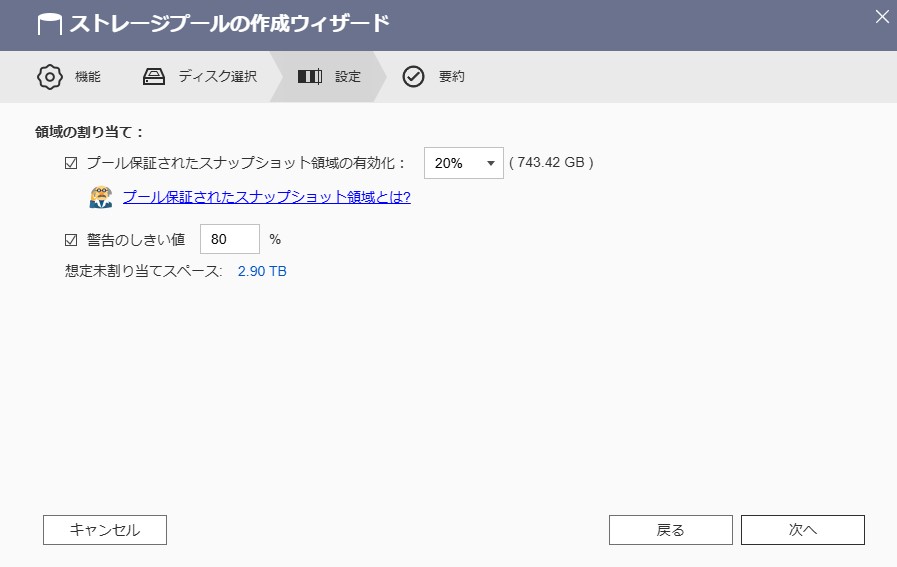Click the 戻る button

670,530
